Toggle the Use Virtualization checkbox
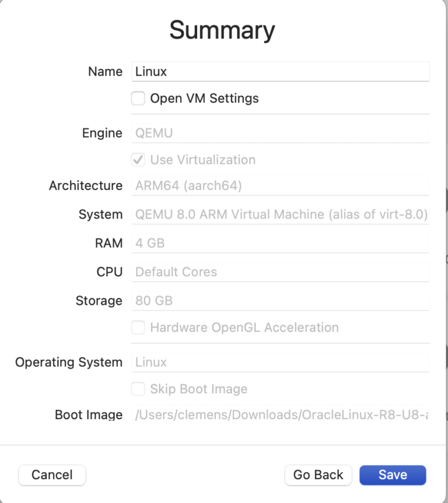This screenshot has height=503, width=448. [138, 160]
